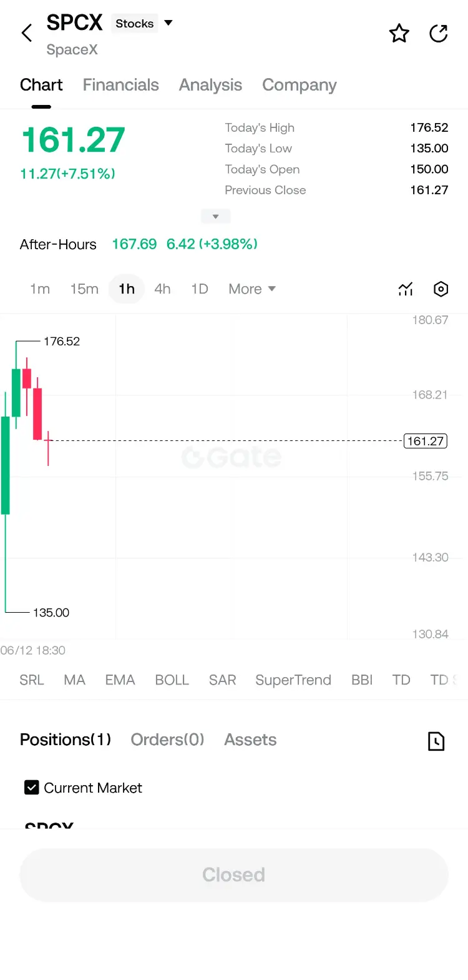Toggle the Current Market checkbox
The width and height of the screenshot is (468, 980).
coord(31,788)
